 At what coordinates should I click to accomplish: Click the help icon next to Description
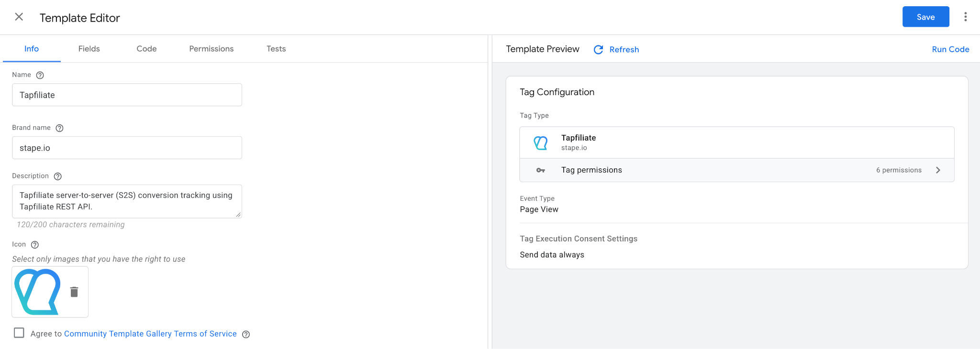click(58, 176)
